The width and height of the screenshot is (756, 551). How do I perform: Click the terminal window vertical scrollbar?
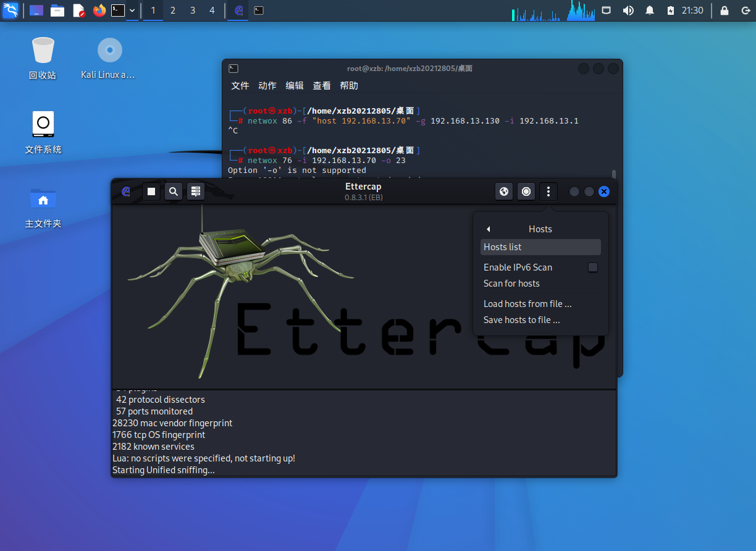613,175
